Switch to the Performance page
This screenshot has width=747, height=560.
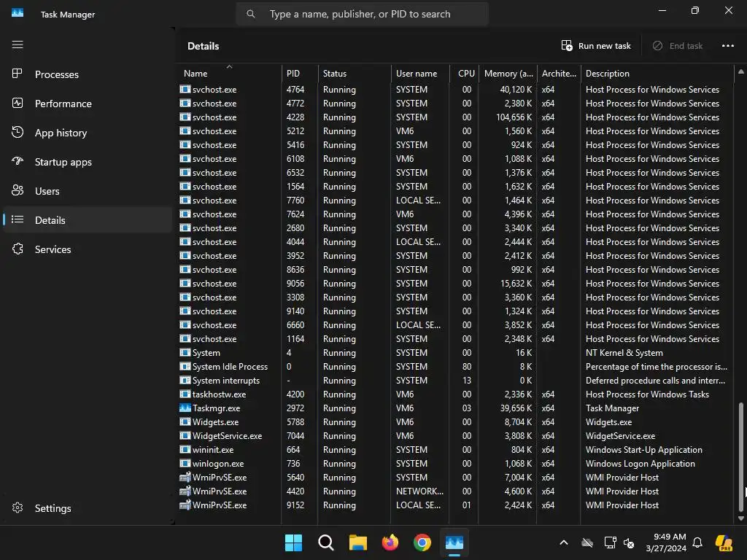[88, 104]
